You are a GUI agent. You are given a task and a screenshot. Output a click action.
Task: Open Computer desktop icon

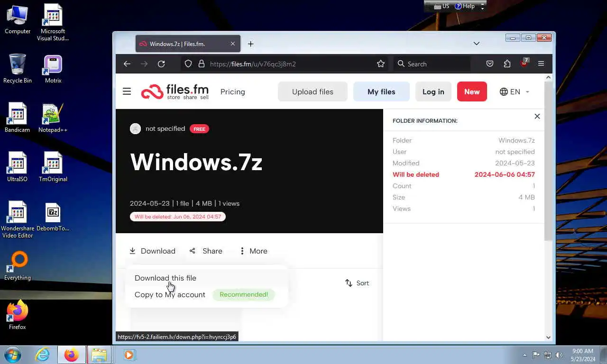pyautogui.click(x=18, y=19)
